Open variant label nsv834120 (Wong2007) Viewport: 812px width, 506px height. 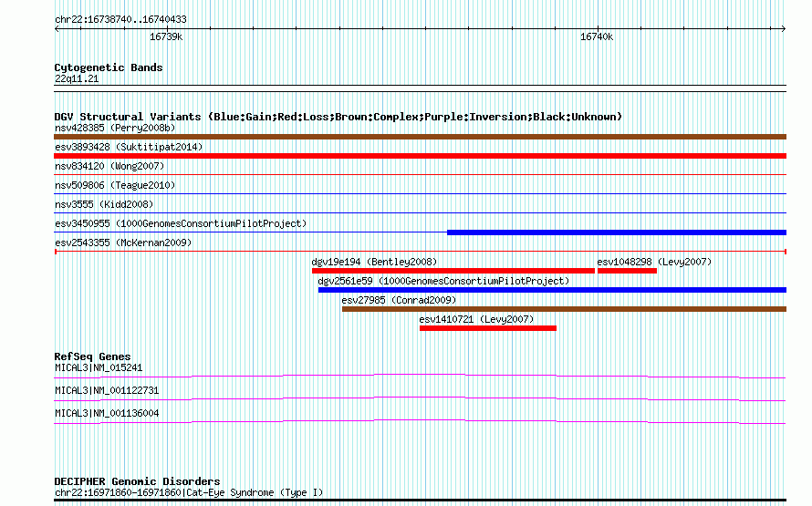[x=109, y=166]
